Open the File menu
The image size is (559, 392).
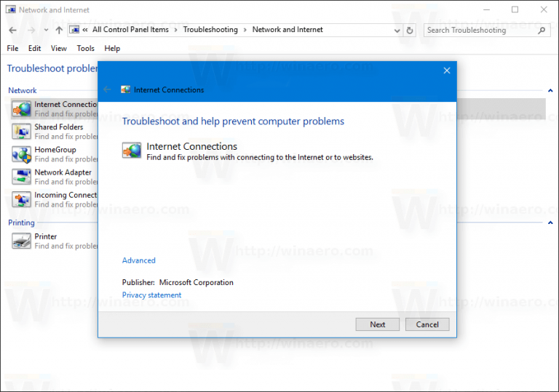pos(13,49)
